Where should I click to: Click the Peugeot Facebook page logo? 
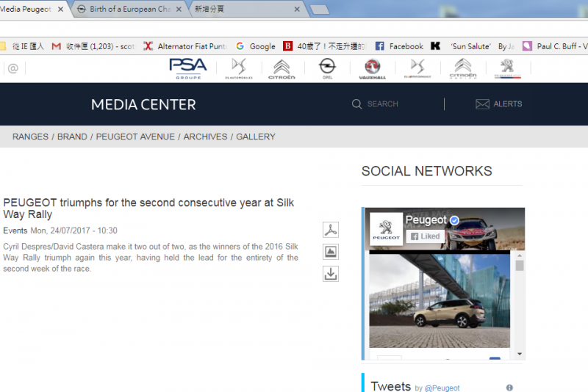[387, 229]
